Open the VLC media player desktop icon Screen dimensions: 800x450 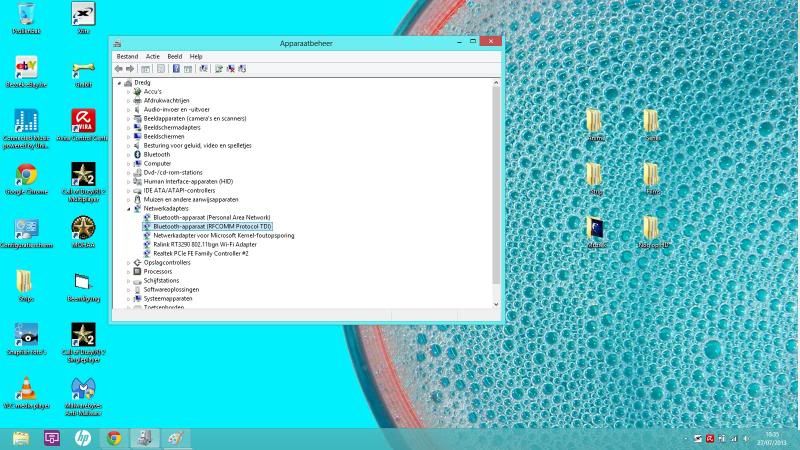pos(26,388)
